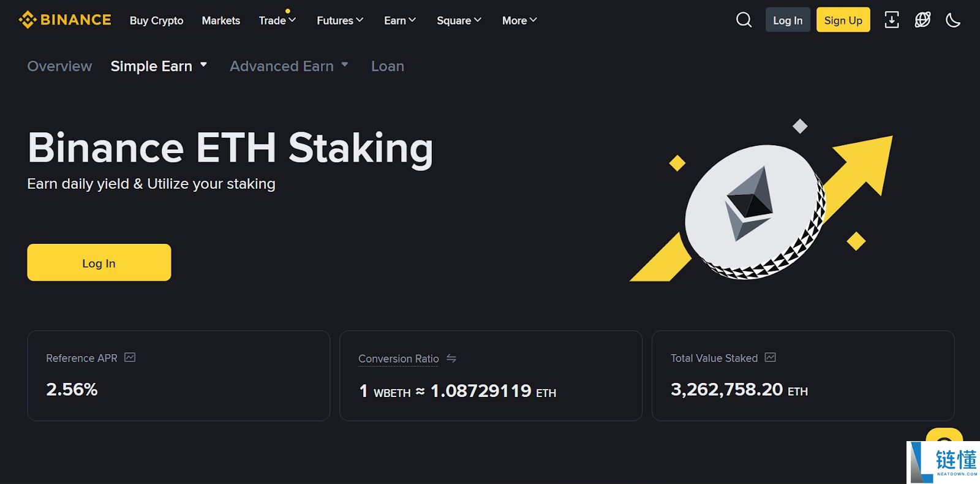Open the language globe icon
980x484 pixels.
pyautogui.click(x=922, y=20)
